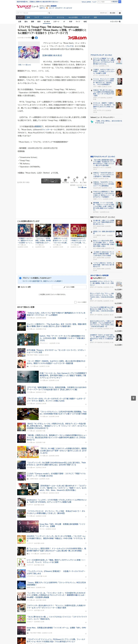
Task: Click the article's main Muse Dash image
Action: pos(29,52)
